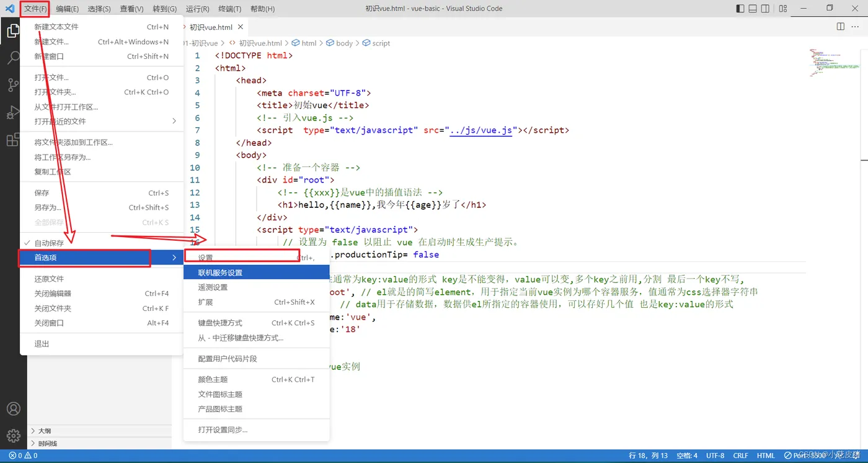868x463 pixels.
Task: Open the 查看(V) menu
Action: (131, 9)
